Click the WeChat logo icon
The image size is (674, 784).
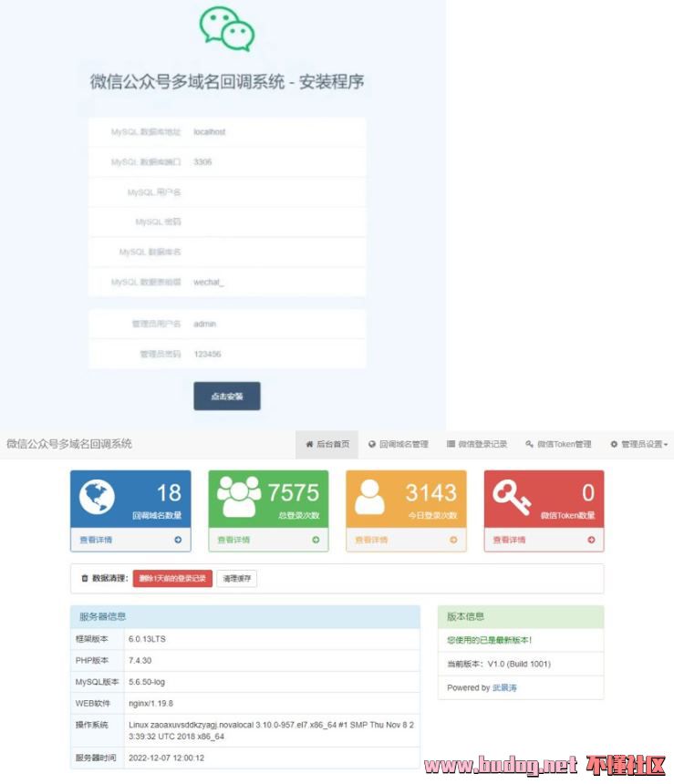pyautogui.click(x=226, y=29)
